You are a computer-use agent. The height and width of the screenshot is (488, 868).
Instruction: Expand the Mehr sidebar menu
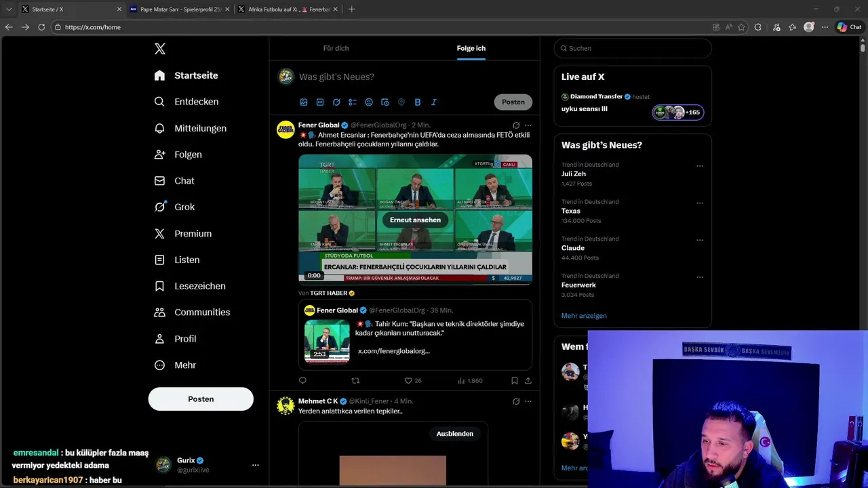tap(175, 365)
